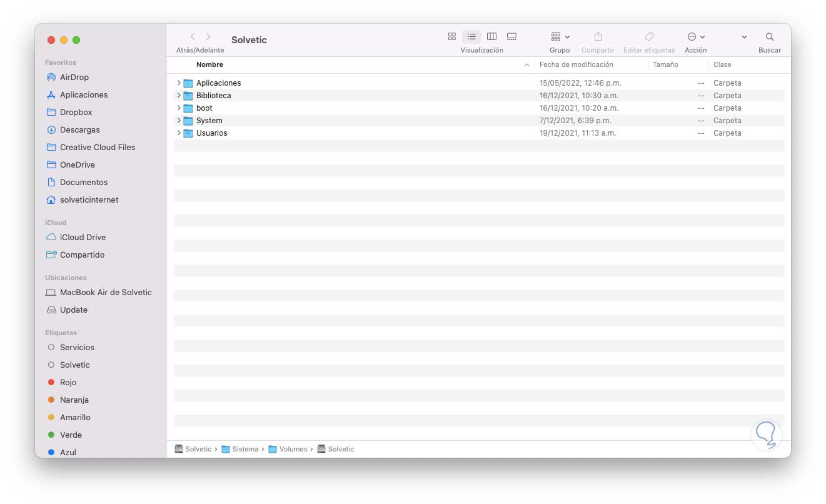
Task: Switch to icon grid view
Action: coord(452,37)
